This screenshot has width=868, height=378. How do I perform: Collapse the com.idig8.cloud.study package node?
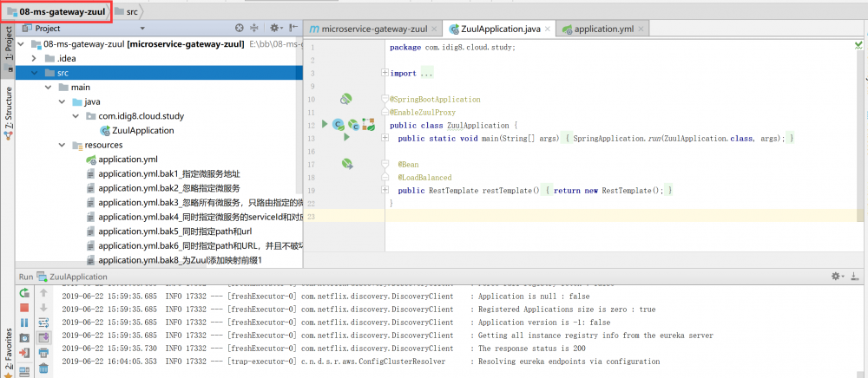(x=76, y=116)
